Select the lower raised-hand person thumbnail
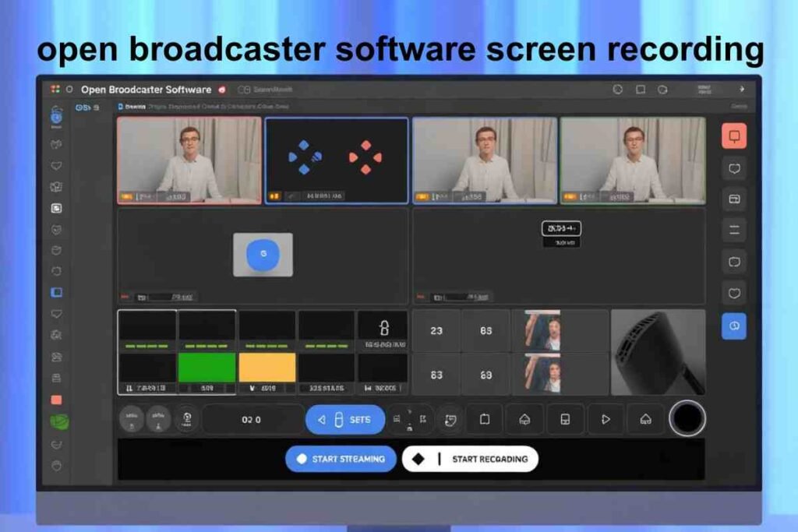Viewport: 798px width, 532px height. 542,375
